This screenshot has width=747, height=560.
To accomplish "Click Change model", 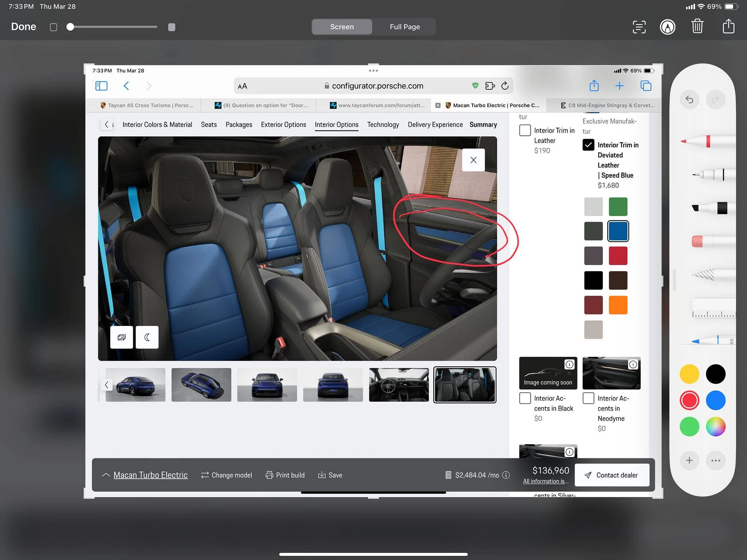I will pyautogui.click(x=227, y=475).
